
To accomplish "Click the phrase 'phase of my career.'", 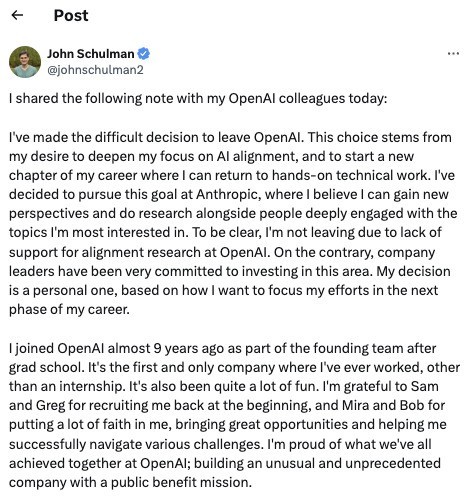I will coord(69,310).
